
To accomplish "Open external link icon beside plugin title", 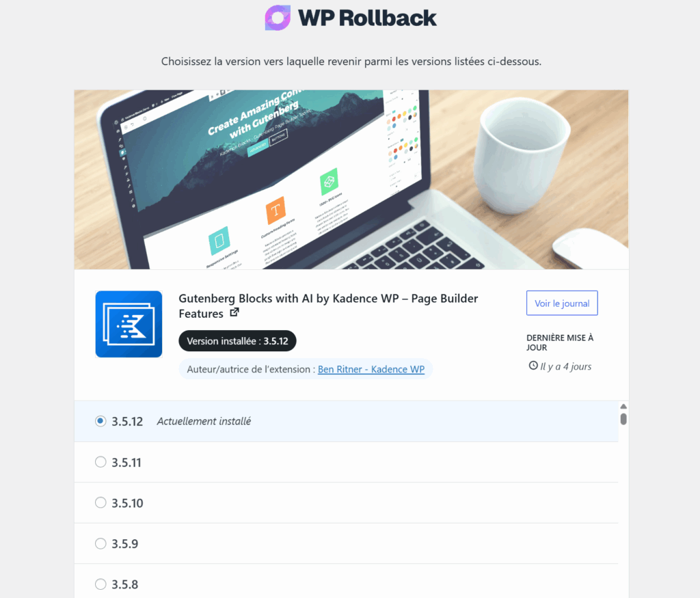I will [x=234, y=312].
